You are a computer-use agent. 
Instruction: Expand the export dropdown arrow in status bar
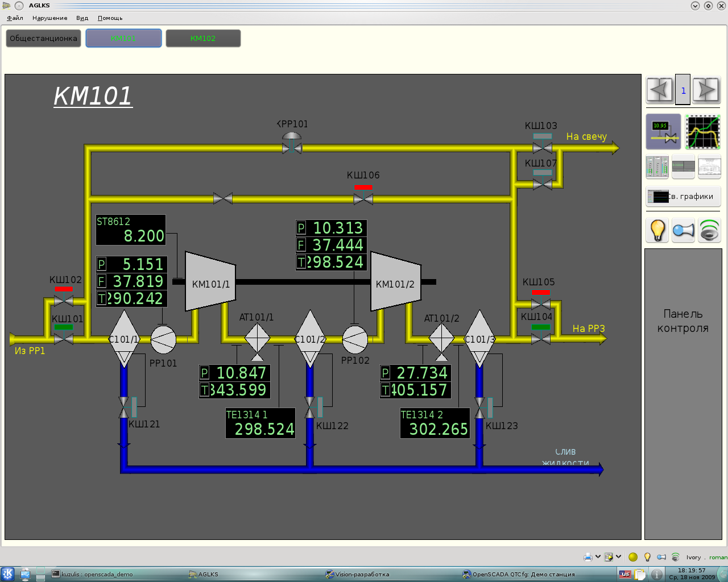pos(618,557)
